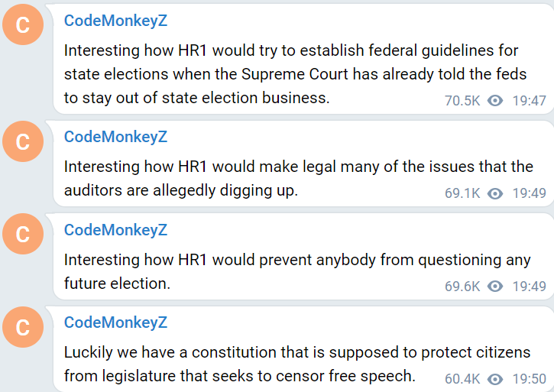
Task: Click the avatar beside the constitution message
Action: tap(23, 328)
